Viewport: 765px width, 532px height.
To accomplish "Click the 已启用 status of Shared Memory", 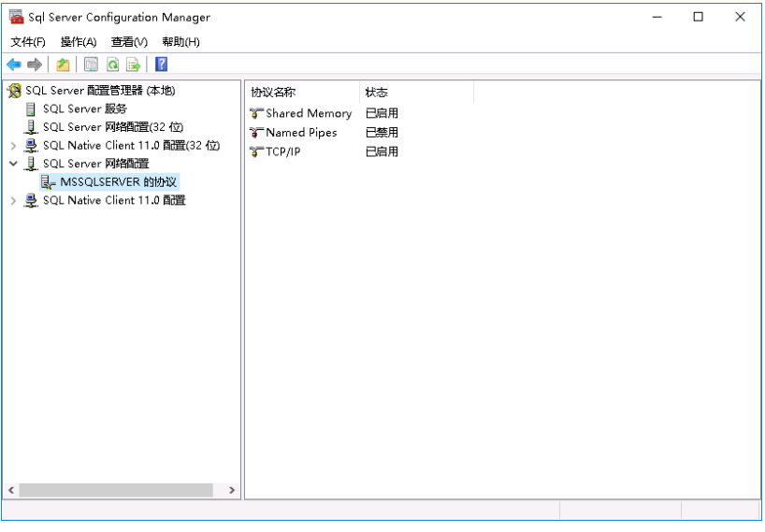I will 382,113.
